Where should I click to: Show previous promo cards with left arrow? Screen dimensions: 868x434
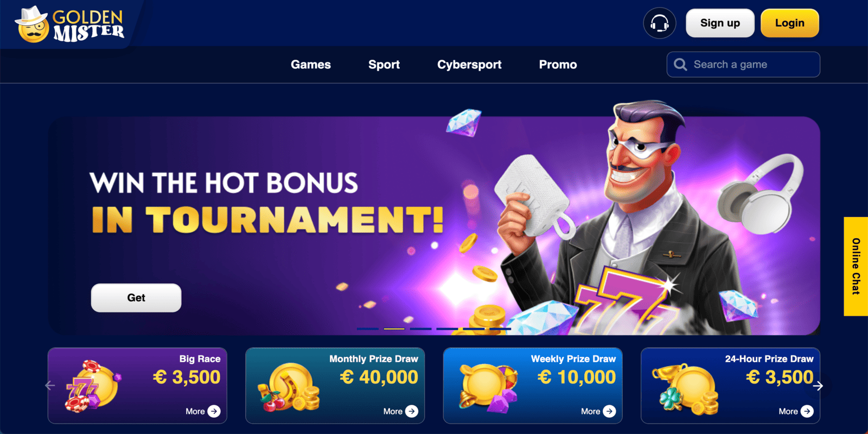pos(50,386)
